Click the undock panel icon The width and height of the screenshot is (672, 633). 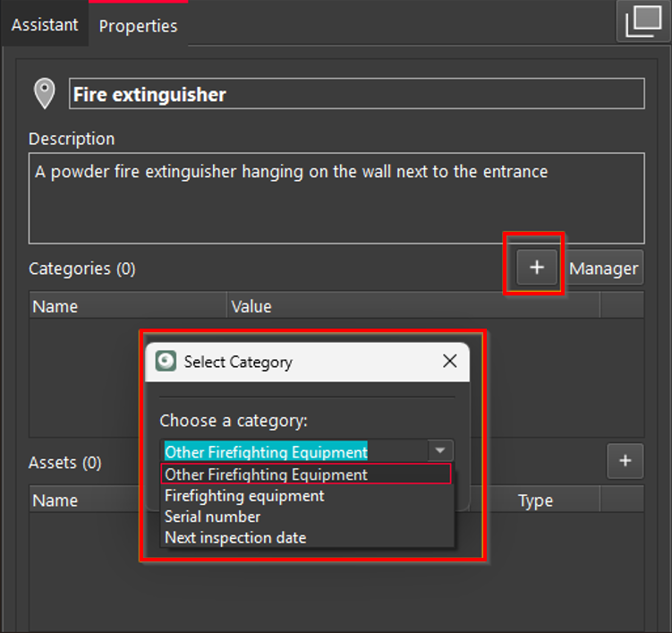[642, 21]
